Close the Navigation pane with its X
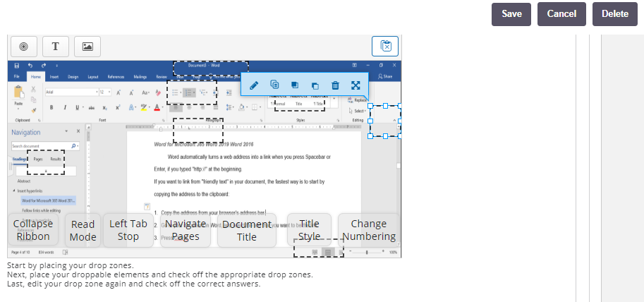This screenshot has height=302, width=644. (78, 131)
